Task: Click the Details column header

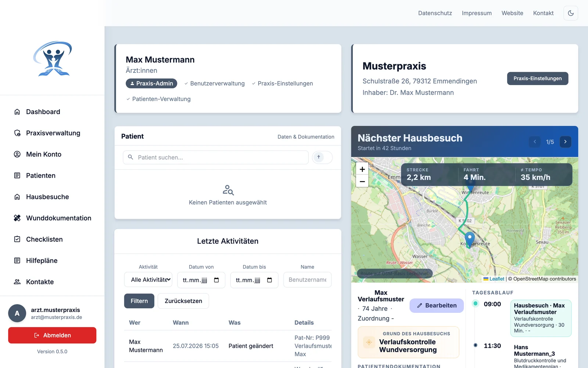Action: (x=304, y=323)
